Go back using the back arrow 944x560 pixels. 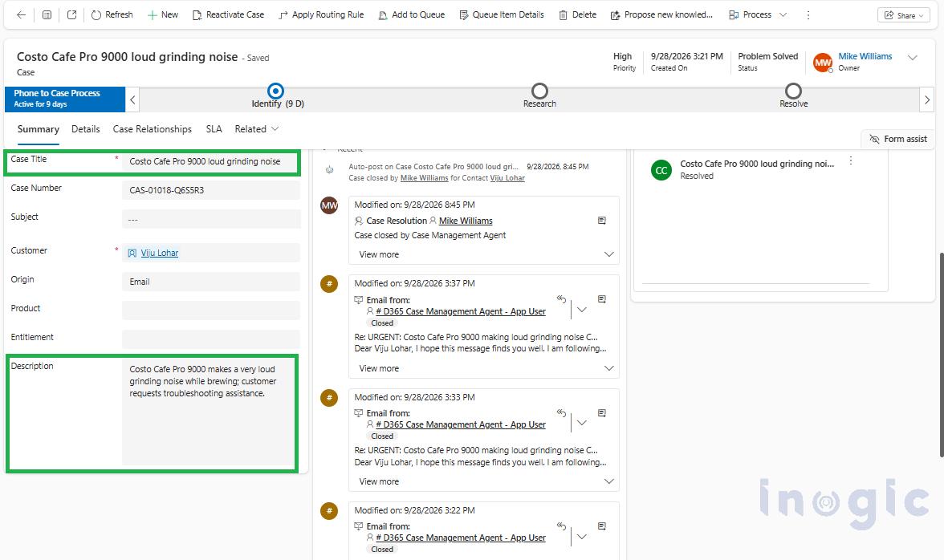coord(21,15)
